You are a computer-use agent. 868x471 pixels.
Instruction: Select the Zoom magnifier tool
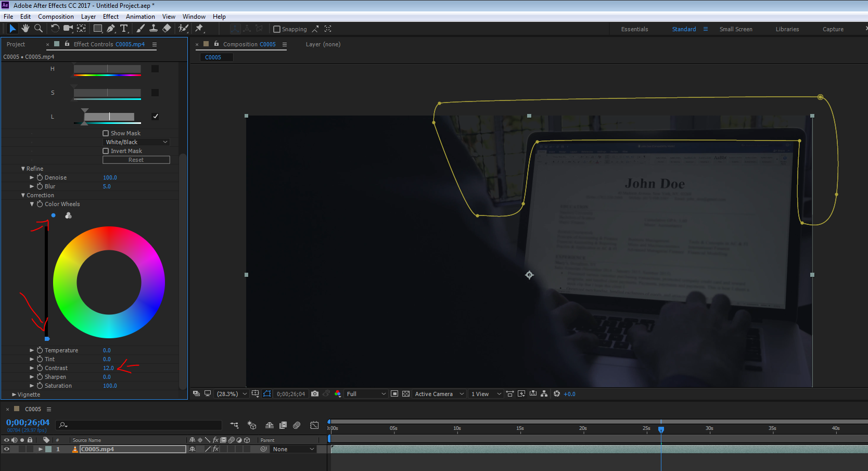tap(39, 29)
